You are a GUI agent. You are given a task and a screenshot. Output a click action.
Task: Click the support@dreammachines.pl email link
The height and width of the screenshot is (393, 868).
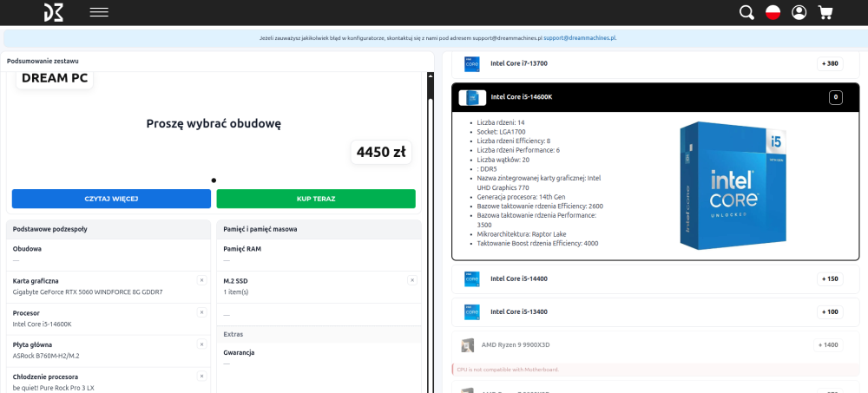(x=580, y=38)
